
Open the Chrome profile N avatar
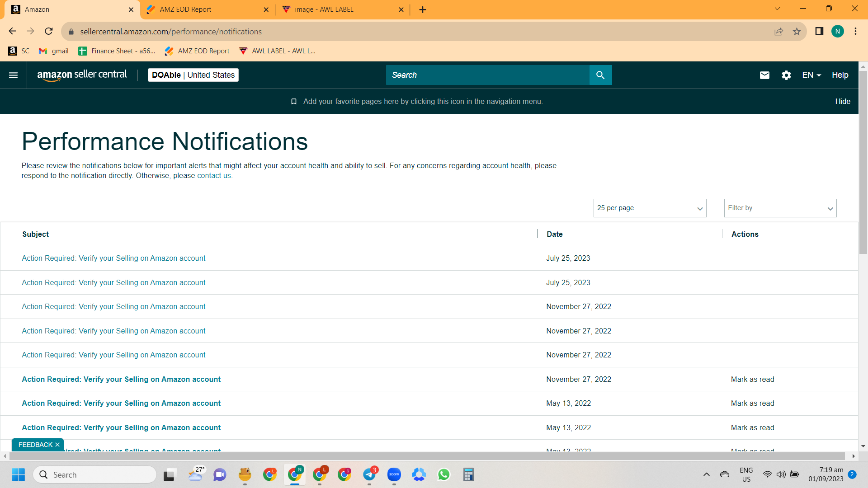click(838, 31)
